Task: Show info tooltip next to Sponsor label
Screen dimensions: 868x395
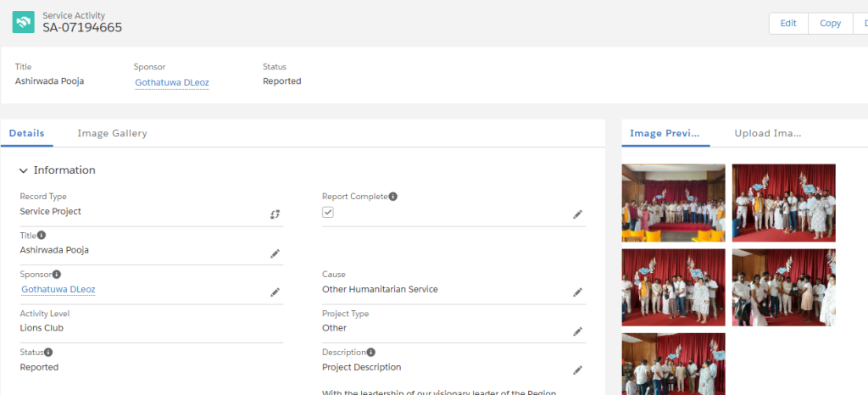Action: [57, 274]
